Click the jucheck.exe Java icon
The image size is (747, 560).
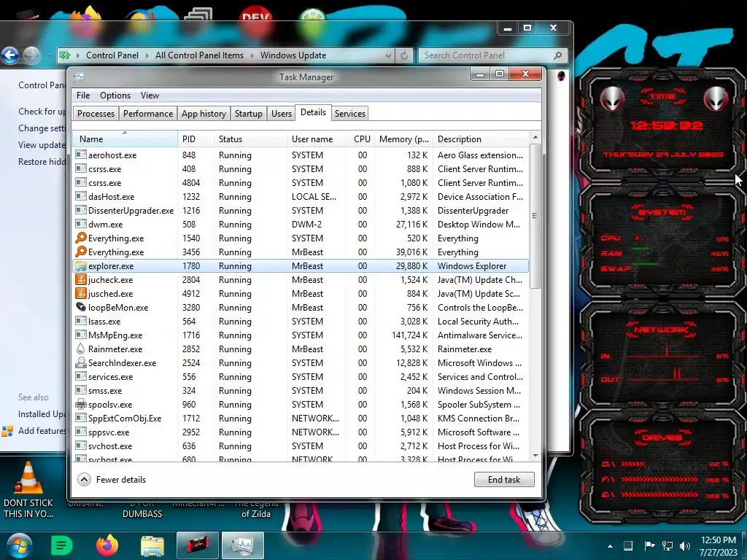coord(80,279)
